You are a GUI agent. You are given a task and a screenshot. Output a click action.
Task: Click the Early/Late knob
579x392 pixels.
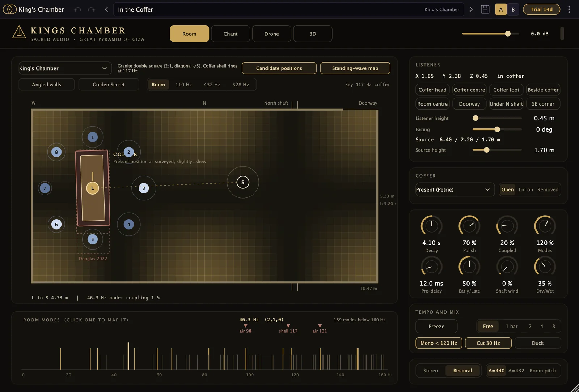(x=469, y=267)
